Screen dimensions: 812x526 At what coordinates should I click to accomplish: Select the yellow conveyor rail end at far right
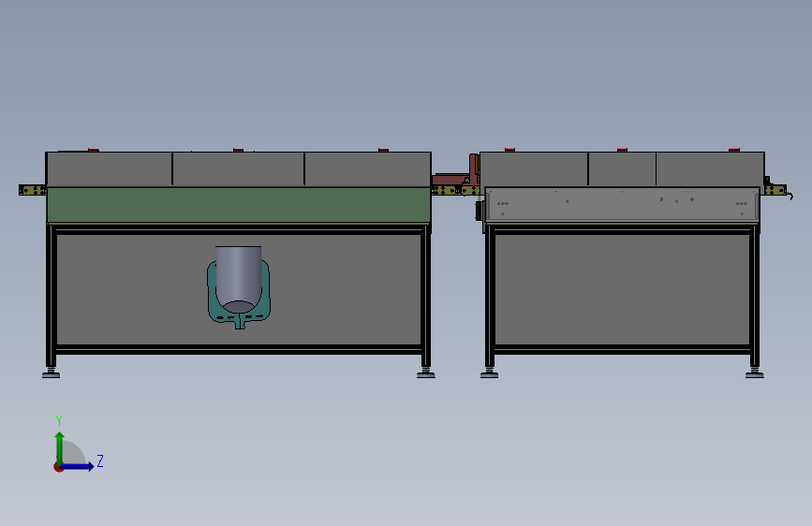pos(775,190)
